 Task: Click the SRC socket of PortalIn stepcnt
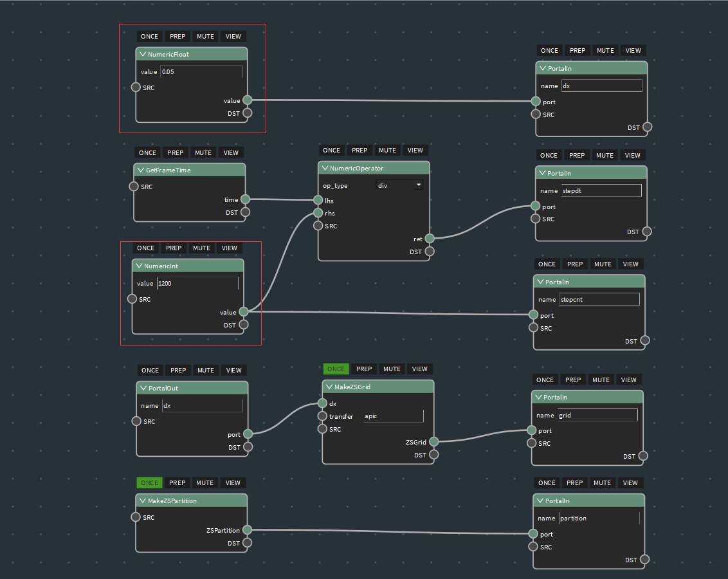[534, 328]
